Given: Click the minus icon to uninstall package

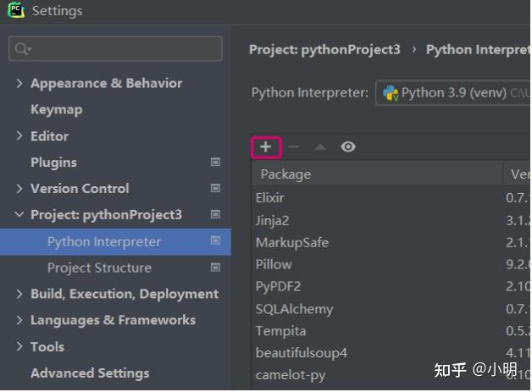Looking at the screenshot, I should [x=293, y=147].
